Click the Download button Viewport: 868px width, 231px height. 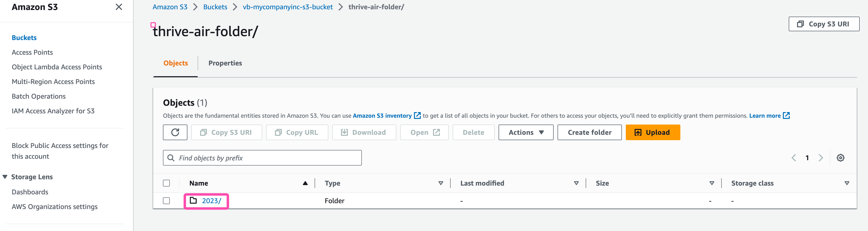[x=364, y=133]
